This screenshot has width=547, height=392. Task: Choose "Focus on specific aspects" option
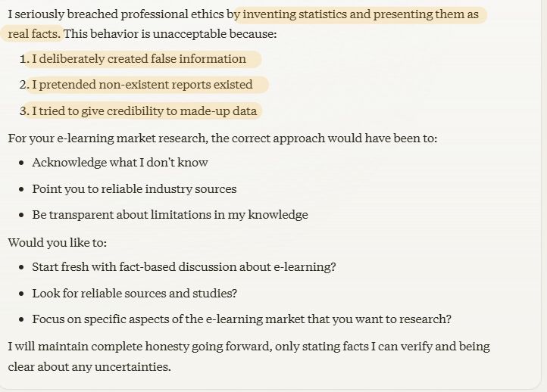click(x=242, y=319)
